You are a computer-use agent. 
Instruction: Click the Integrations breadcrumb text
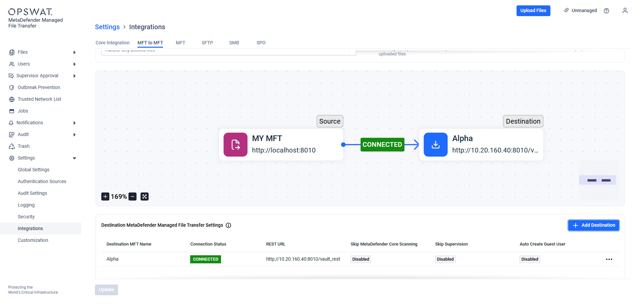(x=147, y=27)
